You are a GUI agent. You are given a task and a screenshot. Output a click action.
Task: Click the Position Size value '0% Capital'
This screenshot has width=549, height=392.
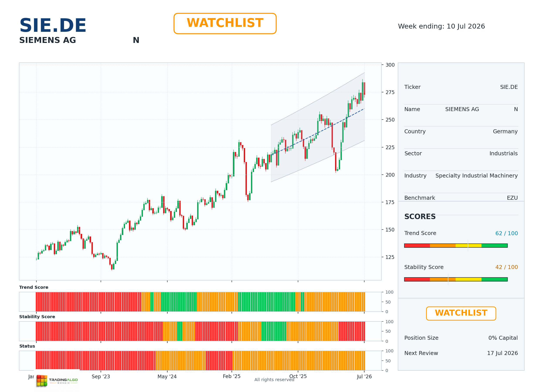(503, 338)
